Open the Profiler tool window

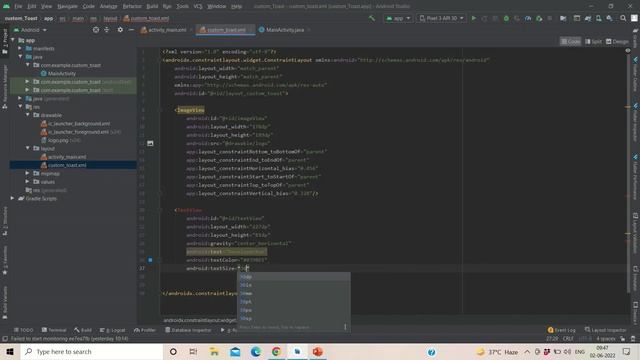pos(145,330)
